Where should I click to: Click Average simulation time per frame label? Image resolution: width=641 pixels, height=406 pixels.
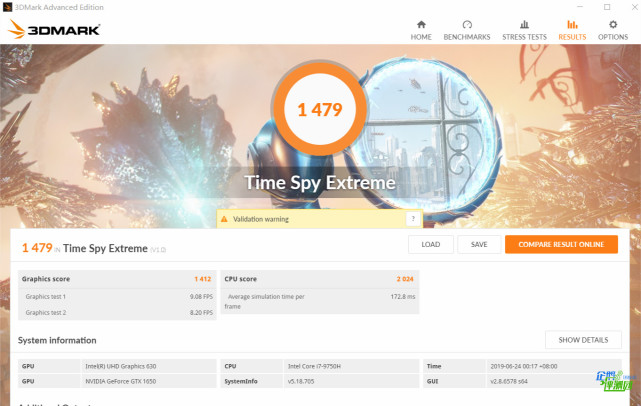point(264,301)
